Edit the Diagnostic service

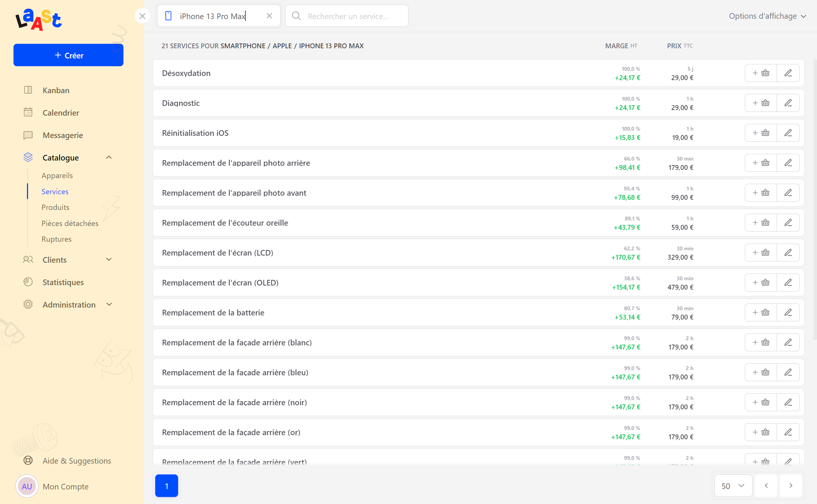click(x=788, y=103)
